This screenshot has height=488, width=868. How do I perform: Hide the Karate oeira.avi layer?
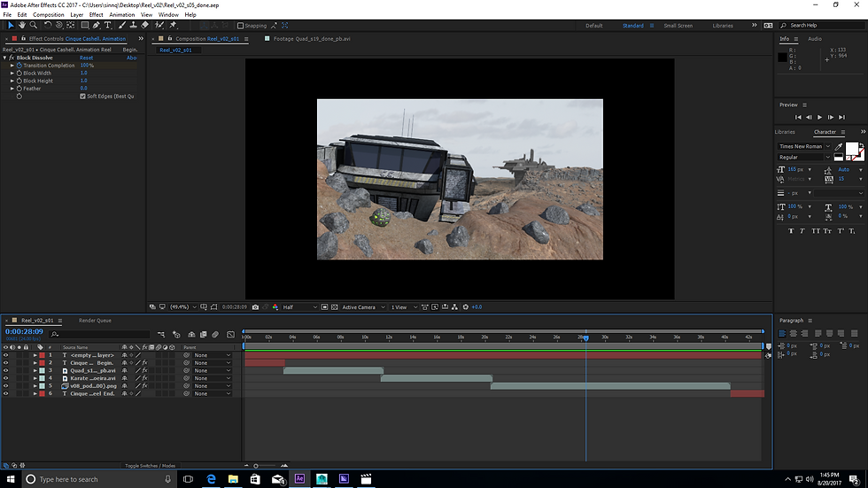pos(5,378)
